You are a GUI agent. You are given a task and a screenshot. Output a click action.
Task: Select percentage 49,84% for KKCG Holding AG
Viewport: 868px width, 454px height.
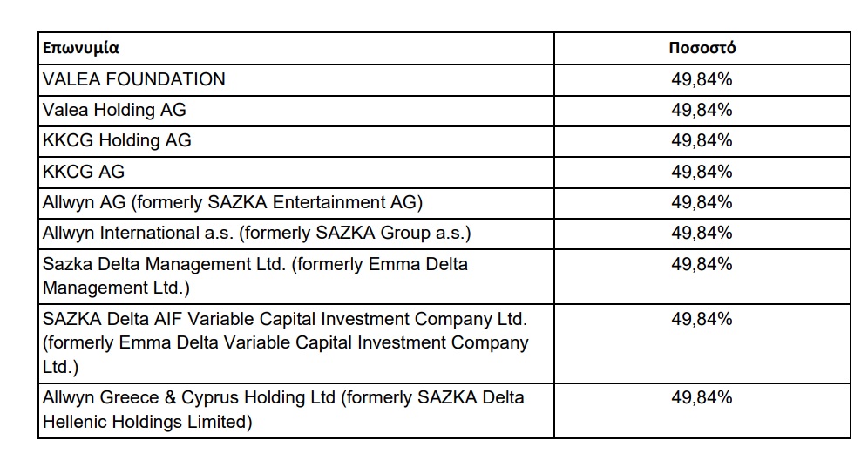coord(702,140)
